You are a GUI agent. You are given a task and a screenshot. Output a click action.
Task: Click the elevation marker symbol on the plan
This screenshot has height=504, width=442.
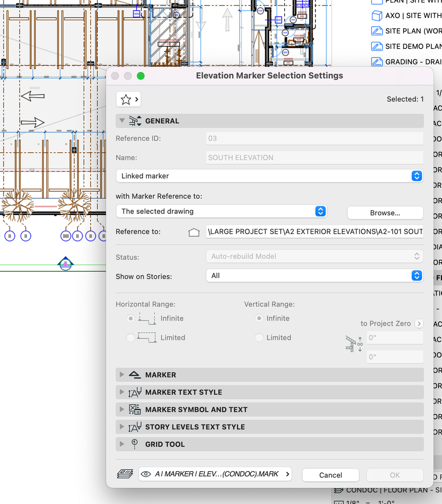click(x=66, y=263)
